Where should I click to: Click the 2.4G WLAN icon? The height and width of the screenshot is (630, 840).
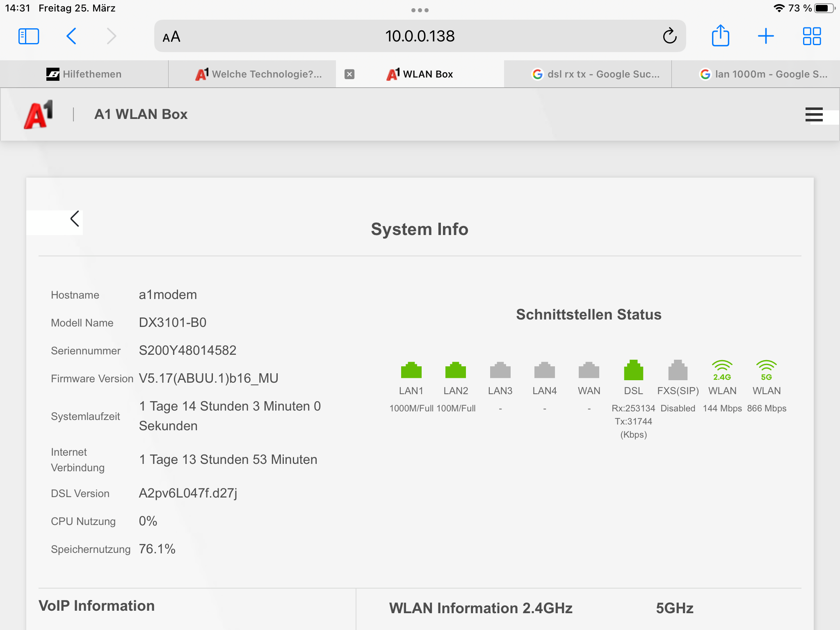pyautogui.click(x=722, y=370)
